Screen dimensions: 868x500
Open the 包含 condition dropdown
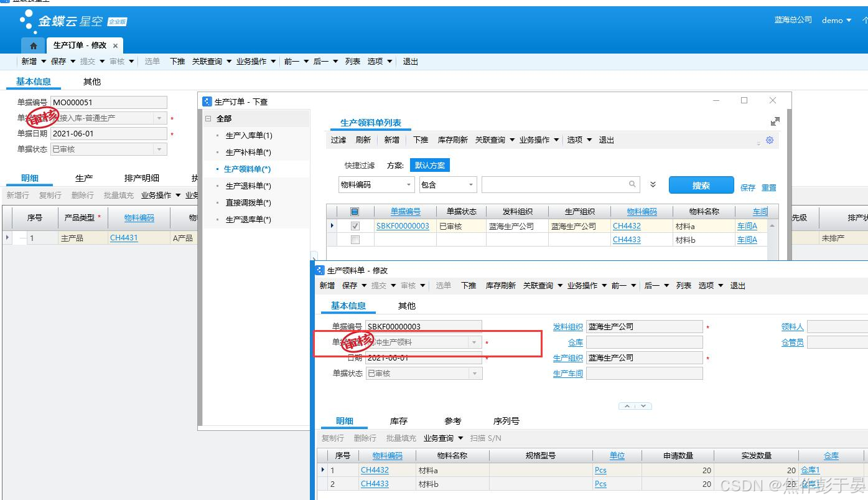(471, 185)
